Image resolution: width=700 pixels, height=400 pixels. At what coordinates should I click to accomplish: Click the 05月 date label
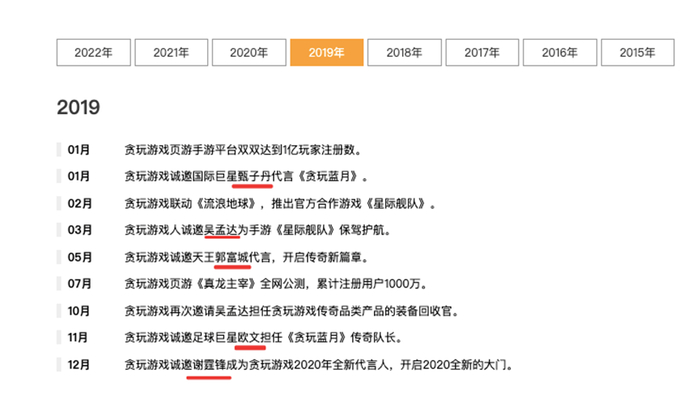(79, 258)
